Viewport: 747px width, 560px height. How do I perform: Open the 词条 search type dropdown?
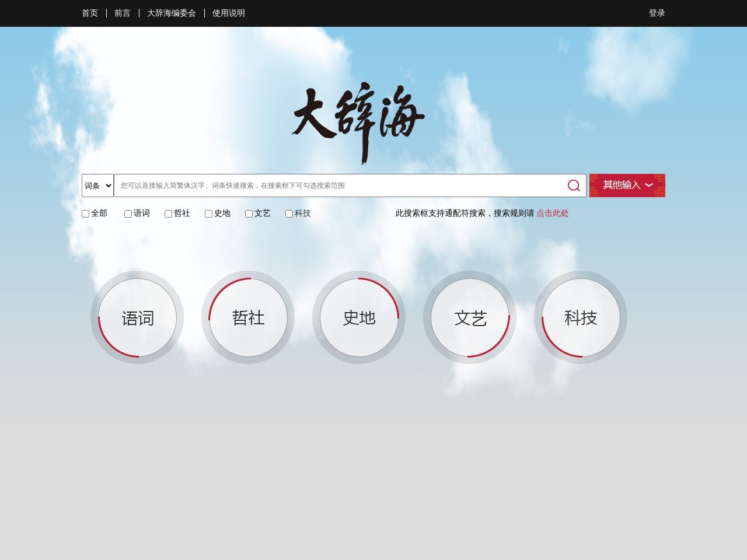[97, 185]
